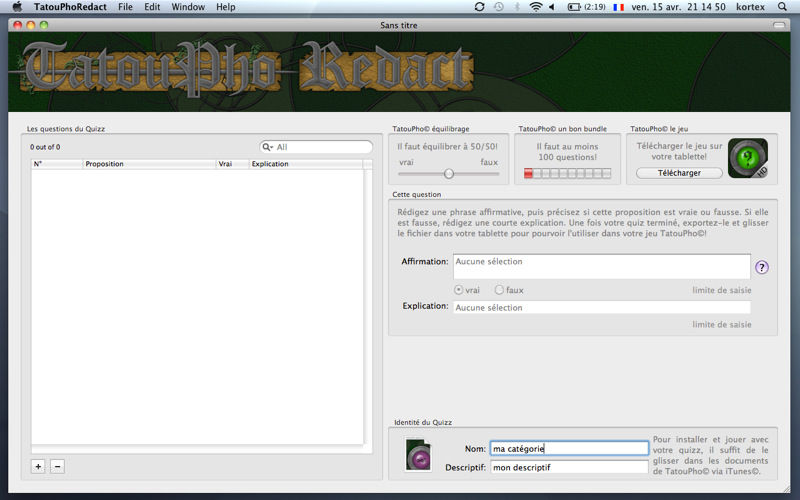Open the Window menu

click(x=188, y=7)
